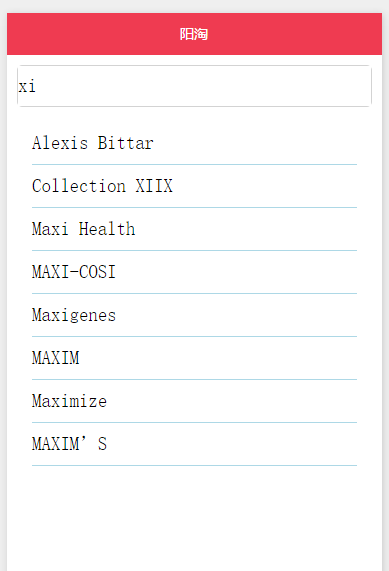Tap the Maxi Health row

coord(194,229)
